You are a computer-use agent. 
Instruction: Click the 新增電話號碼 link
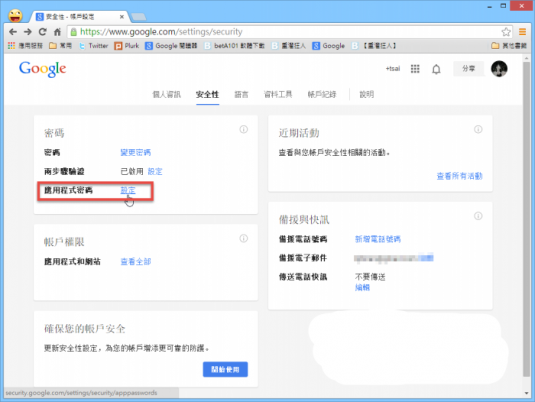tap(378, 239)
